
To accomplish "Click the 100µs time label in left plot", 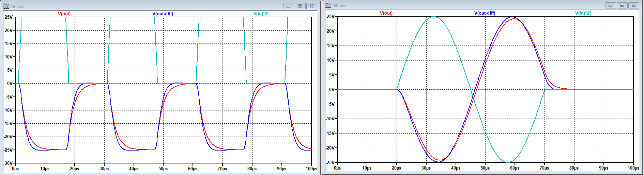I will point(311,169).
